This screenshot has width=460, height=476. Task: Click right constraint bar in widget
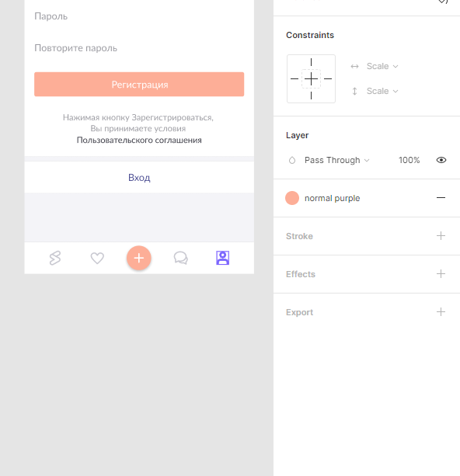tap(328, 79)
